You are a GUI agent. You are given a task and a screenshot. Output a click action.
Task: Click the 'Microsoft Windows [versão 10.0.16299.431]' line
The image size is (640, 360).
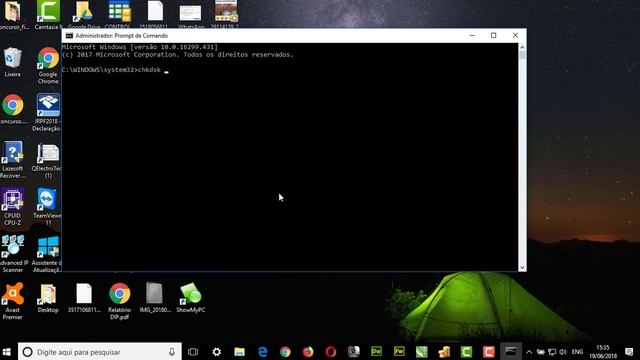(140, 47)
